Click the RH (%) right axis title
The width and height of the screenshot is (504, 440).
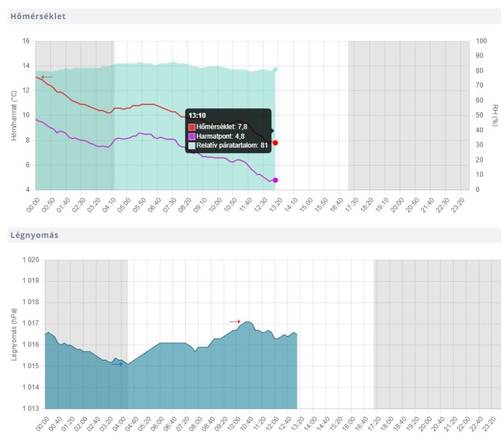(x=494, y=115)
